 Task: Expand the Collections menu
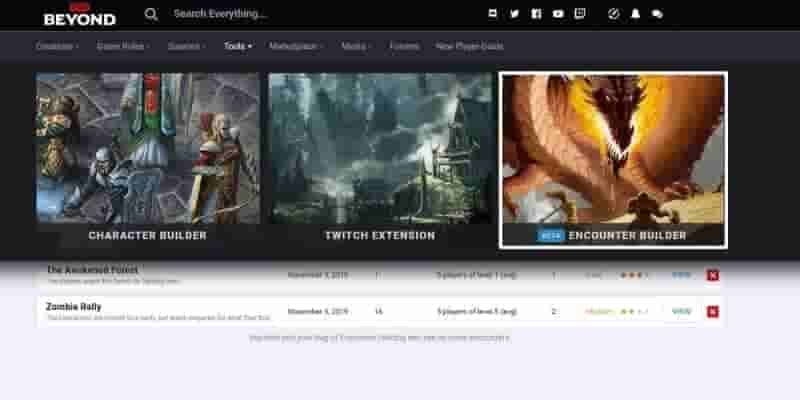pyautogui.click(x=57, y=46)
